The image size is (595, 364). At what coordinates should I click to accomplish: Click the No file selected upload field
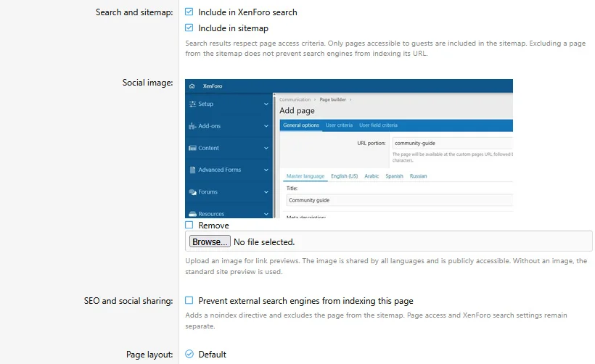coord(389,241)
